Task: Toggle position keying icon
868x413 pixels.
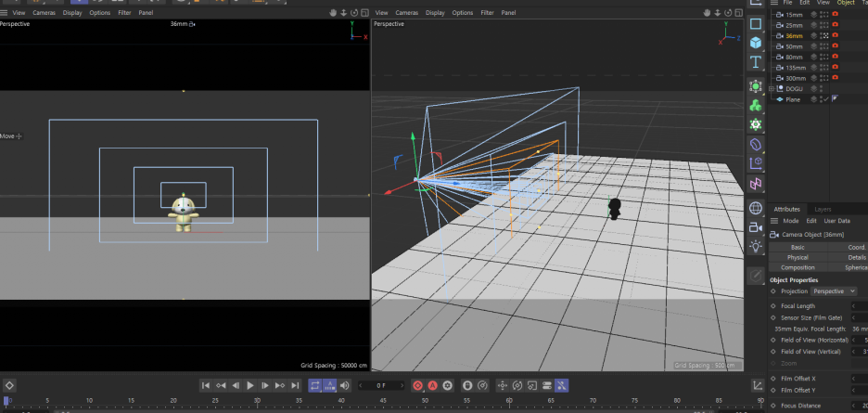Action: 502,385
